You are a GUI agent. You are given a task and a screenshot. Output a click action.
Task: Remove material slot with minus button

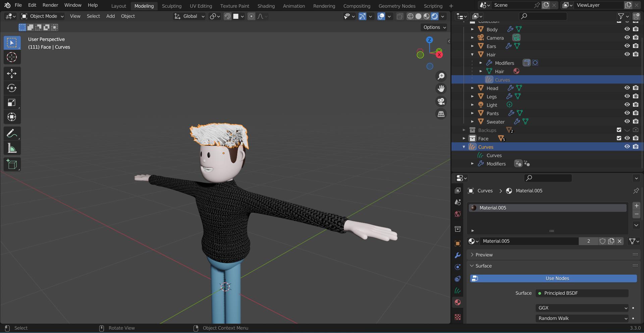[x=636, y=214]
